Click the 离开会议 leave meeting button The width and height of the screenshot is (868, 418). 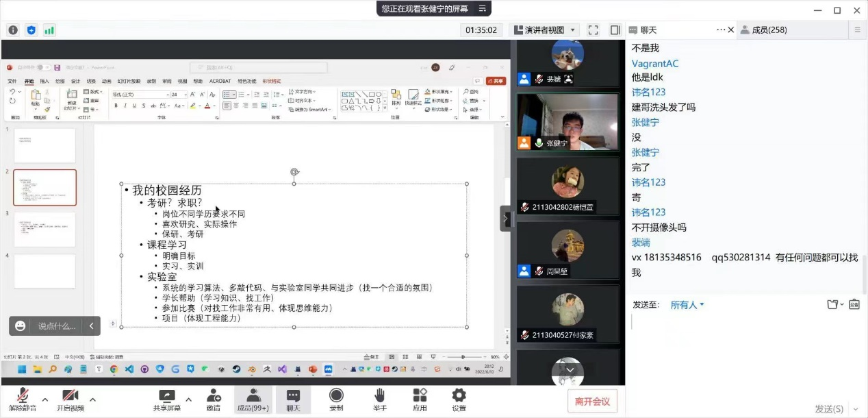point(592,402)
